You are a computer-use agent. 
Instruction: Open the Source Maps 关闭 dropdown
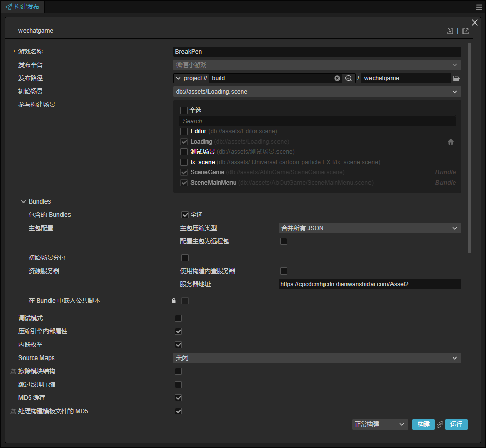[317, 358]
